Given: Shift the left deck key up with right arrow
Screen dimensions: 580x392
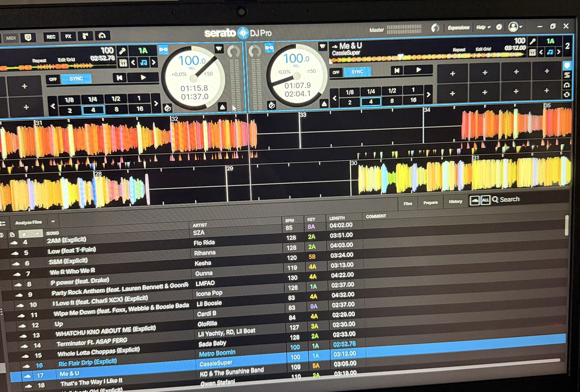Looking at the screenshot, I should pos(153,62).
